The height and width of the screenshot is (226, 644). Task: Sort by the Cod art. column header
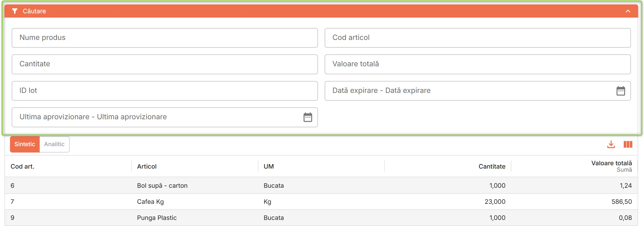[22, 166]
